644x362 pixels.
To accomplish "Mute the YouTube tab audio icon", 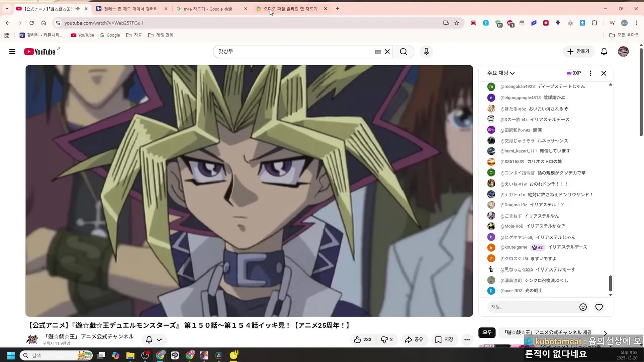I will 77,9.
